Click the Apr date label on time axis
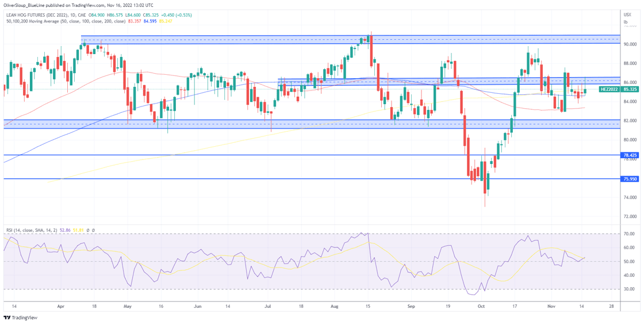 click(61, 306)
